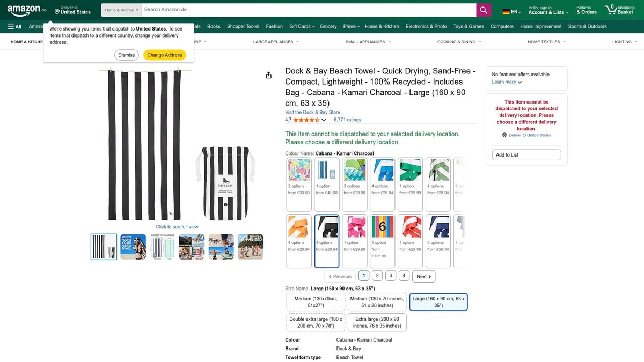The height and width of the screenshot is (362, 644).
Task: Open the 6,771 ratings link
Action: pyautogui.click(x=348, y=120)
